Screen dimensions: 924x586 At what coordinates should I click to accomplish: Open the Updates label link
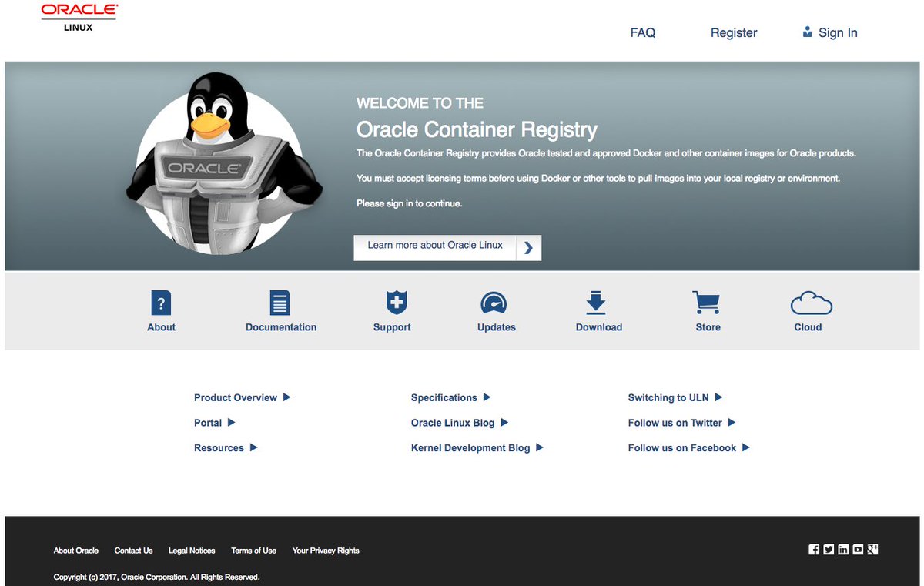497,327
